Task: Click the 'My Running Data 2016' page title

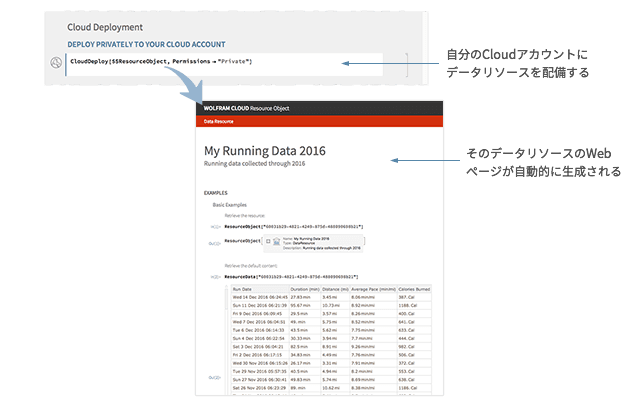Action: (x=265, y=151)
